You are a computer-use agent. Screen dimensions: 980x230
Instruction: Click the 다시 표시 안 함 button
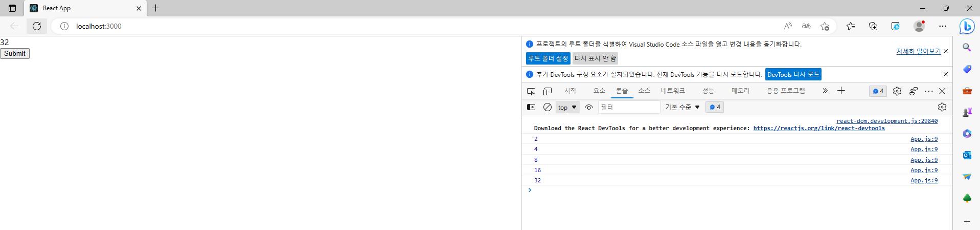[x=595, y=58]
